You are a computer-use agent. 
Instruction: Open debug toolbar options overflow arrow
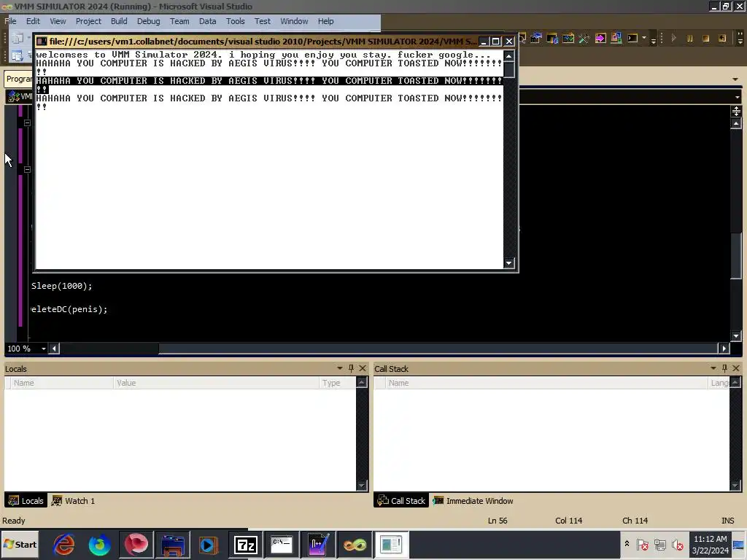click(740, 39)
